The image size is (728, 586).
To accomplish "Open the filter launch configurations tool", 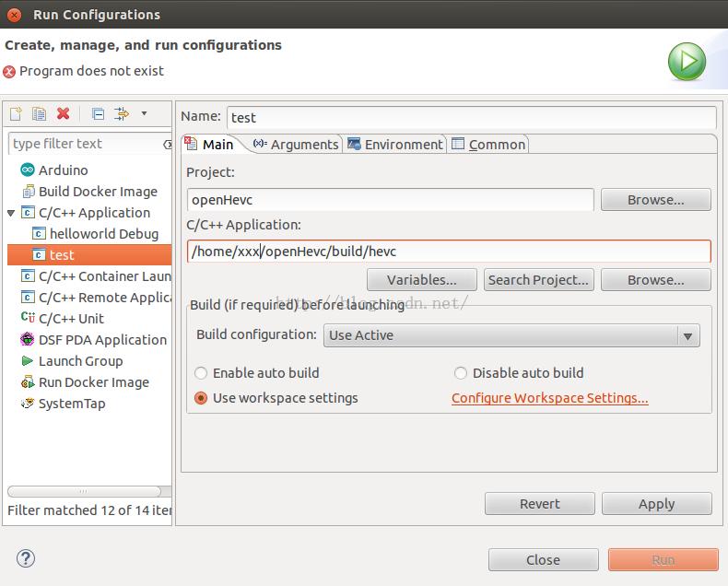I will click(x=122, y=113).
